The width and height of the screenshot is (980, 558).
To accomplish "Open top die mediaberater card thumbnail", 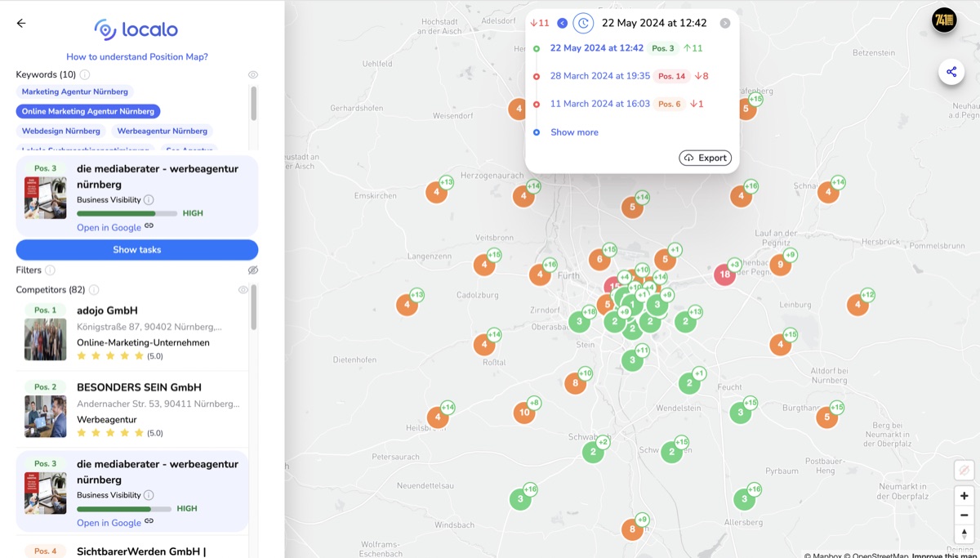I will (x=46, y=198).
